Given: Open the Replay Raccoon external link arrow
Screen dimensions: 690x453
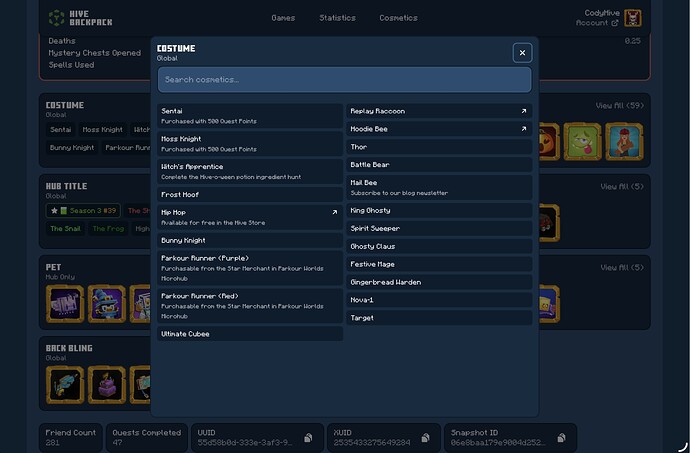Looking at the screenshot, I should pos(524,111).
